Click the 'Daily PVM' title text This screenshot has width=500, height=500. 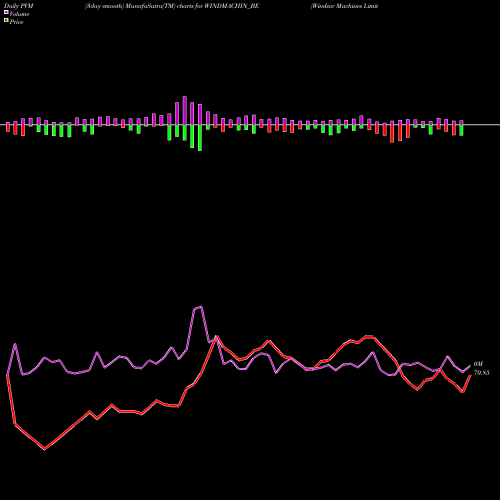pyautogui.click(x=19, y=6)
